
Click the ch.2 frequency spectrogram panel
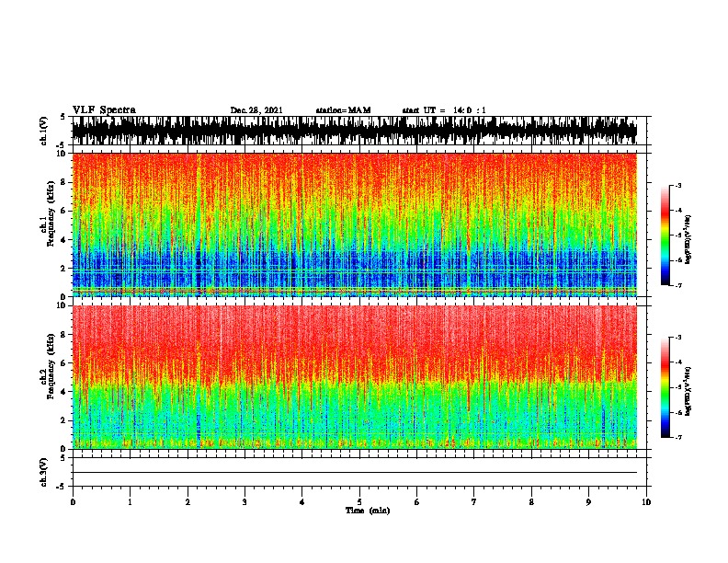(x=355, y=377)
